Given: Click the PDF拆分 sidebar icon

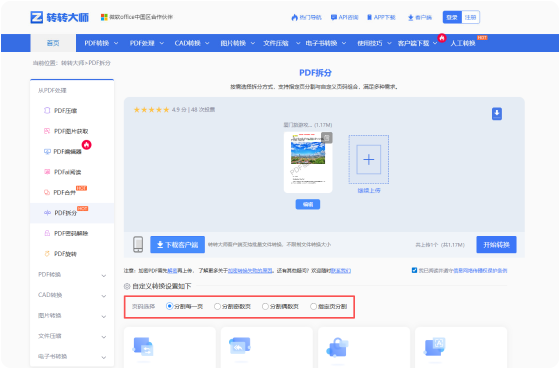Looking at the screenshot, I should (x=47, y=213).
